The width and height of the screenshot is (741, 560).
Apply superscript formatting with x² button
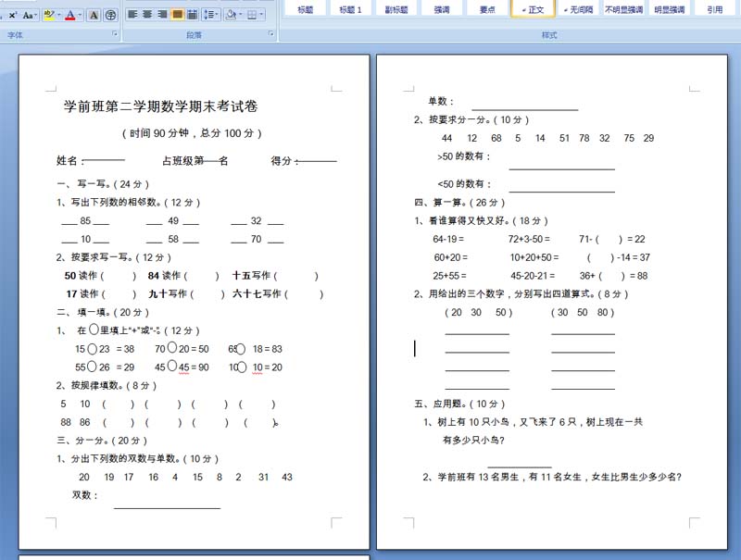click(x=13, y=15)
